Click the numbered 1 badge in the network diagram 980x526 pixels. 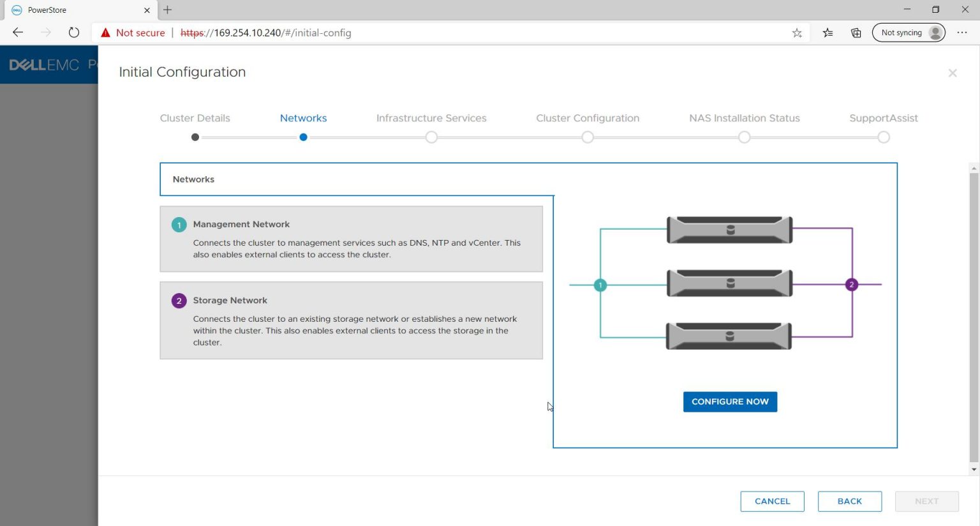(599, 285)
